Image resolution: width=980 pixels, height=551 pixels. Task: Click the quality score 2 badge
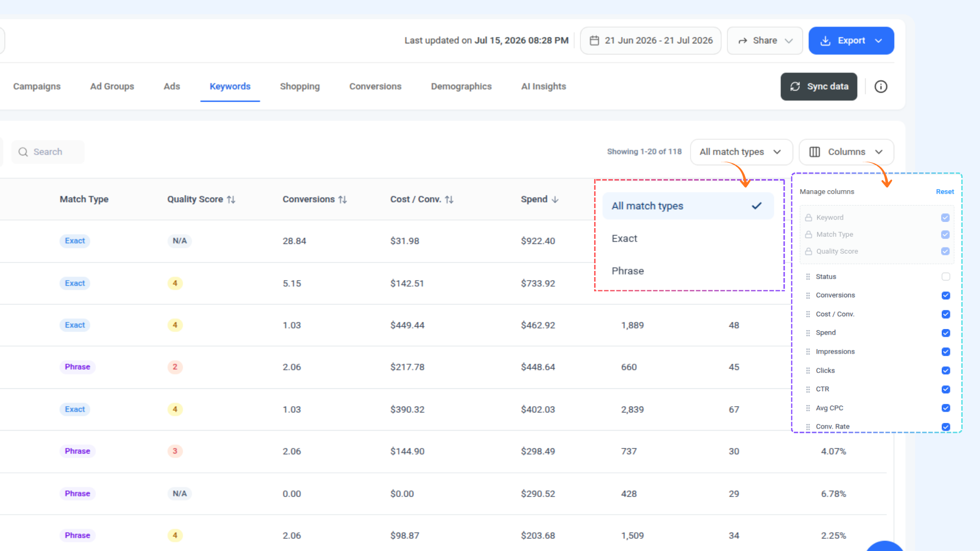coord(175,367)
